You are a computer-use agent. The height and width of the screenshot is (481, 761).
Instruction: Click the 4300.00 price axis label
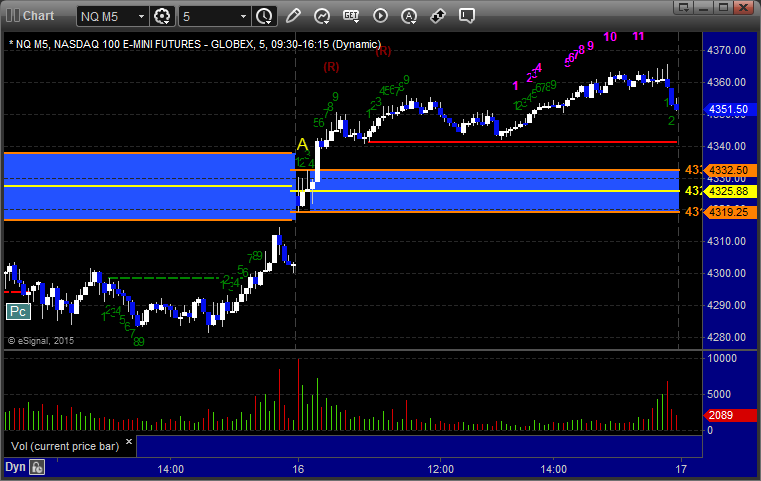(726, 273)
